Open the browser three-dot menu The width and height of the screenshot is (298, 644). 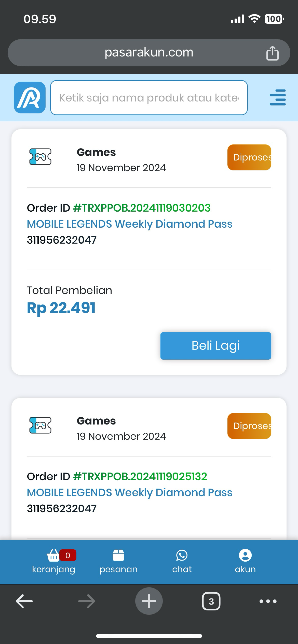point(268,601)
